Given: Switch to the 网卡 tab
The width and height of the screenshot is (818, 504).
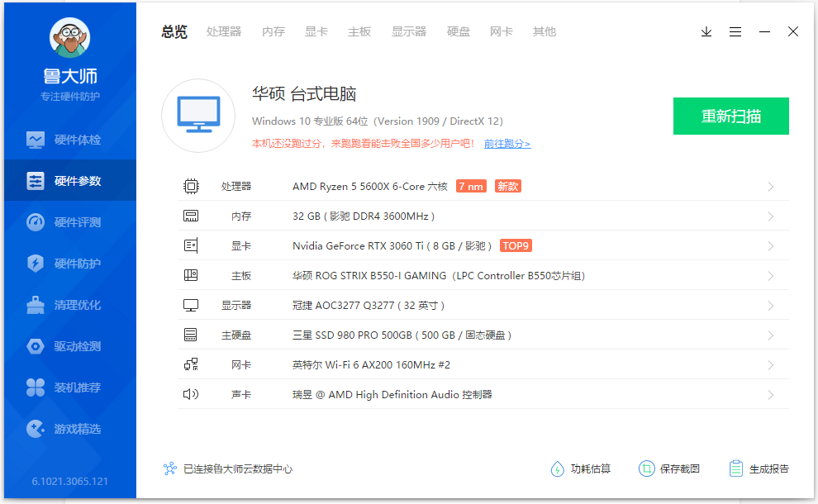Looking at the screenshot, I should 502,32.
